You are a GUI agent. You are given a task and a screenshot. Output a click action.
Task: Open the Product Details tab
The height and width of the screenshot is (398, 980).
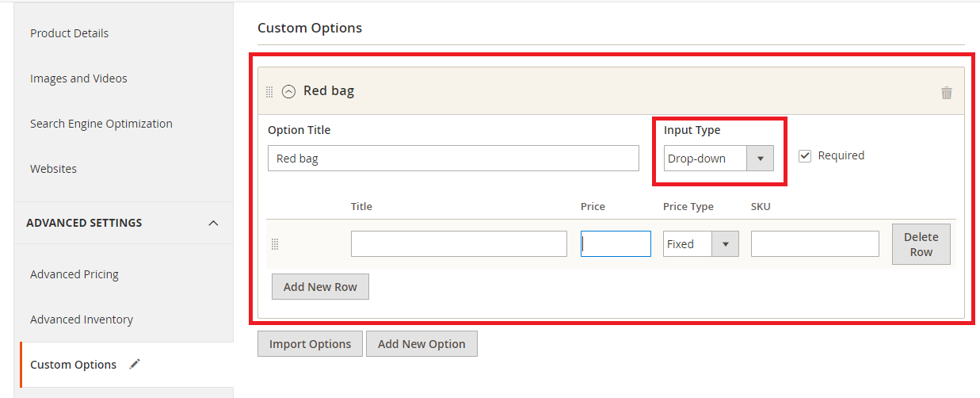tap(69, 33)
